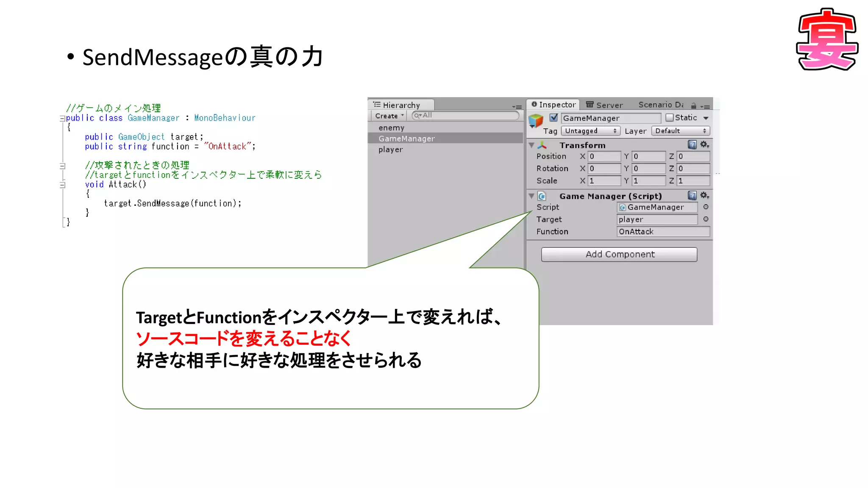The height and width of the screenshot is (488, 868).
Task: Click the Script field showing GameManager
Action: pyautogui.click(x=657, y=207)
